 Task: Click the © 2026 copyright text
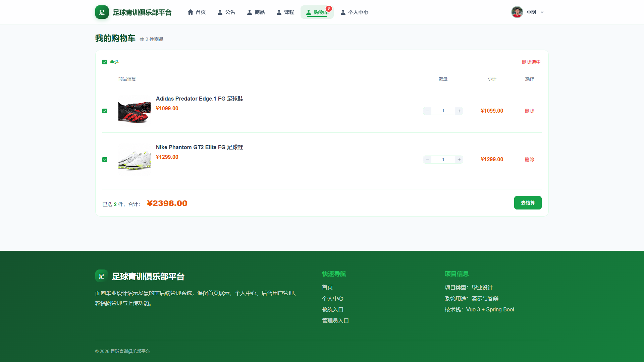click(122, 351)
